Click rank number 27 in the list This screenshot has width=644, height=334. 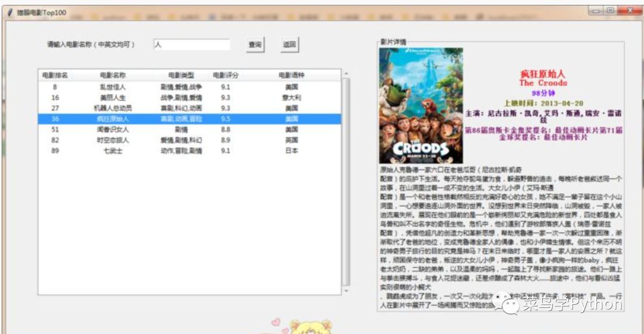55,109
